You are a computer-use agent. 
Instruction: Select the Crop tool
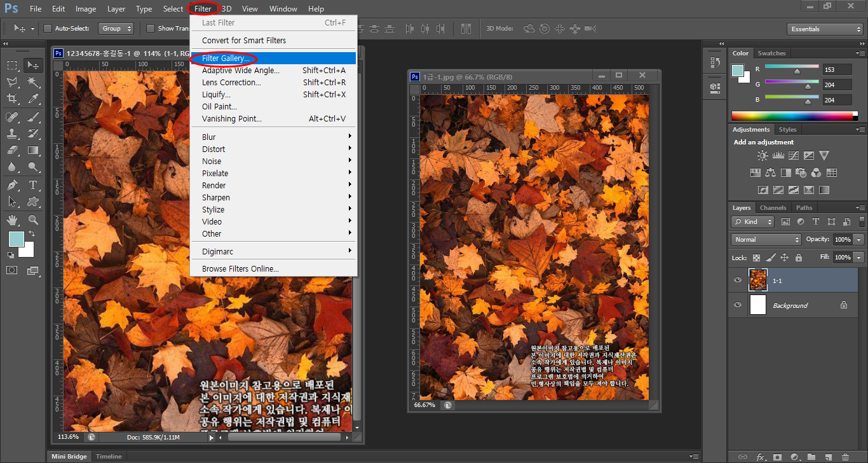point(12,99)
